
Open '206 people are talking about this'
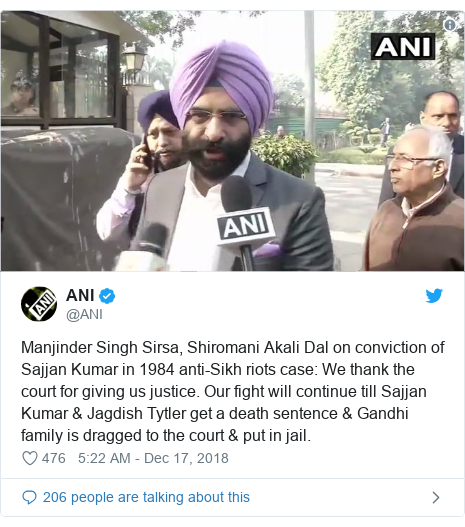(146, 497)
